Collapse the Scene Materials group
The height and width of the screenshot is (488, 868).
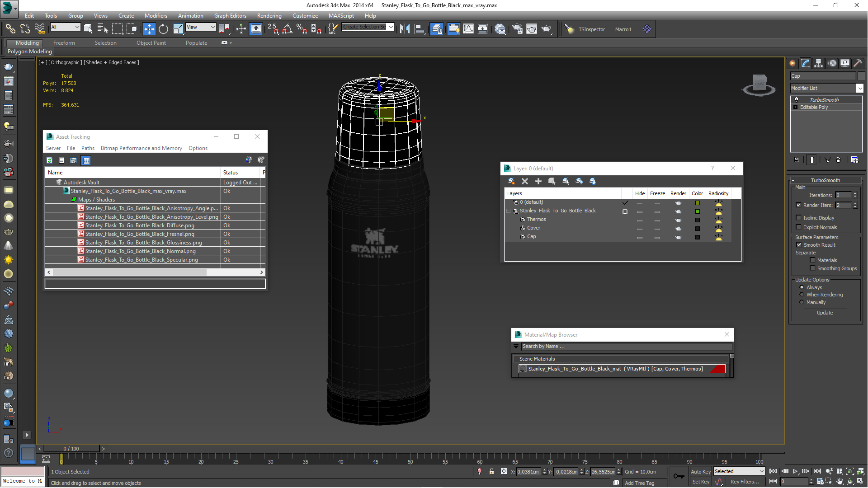pyautogui.click(x=516, y=359)
